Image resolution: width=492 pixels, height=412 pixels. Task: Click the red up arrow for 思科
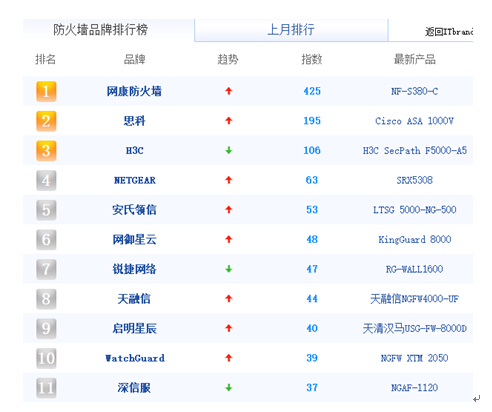click(x=229, y=121)
